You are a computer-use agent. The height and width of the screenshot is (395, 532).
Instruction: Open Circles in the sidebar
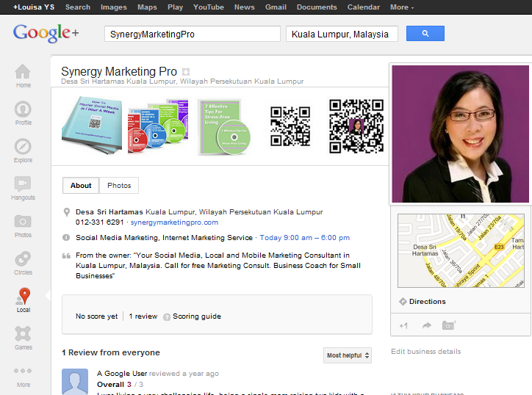pos(23,263)
